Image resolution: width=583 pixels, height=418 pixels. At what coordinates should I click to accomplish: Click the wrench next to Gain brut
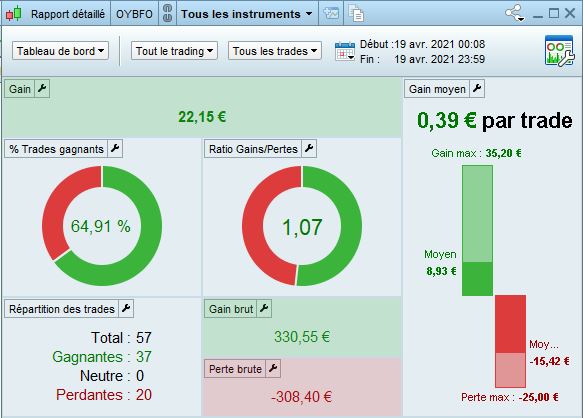[264, 308]
